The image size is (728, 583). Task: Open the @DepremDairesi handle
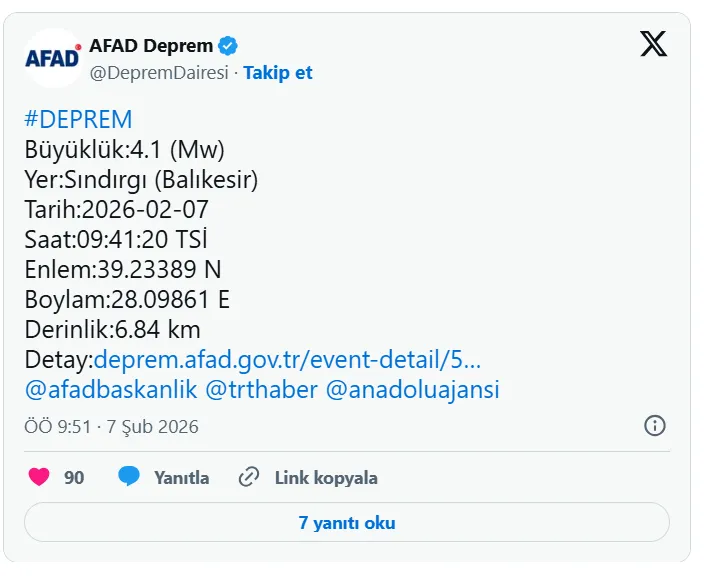(x=159, y=73)
